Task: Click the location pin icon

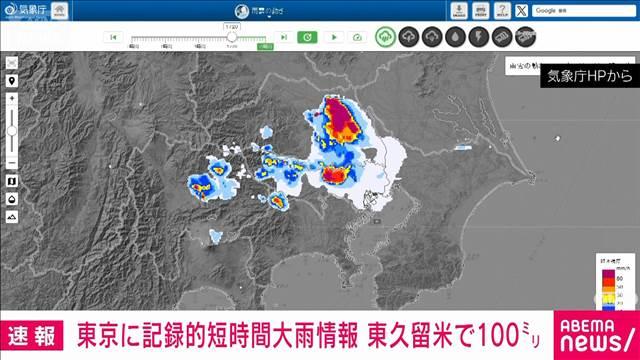Action: point(12,81)
